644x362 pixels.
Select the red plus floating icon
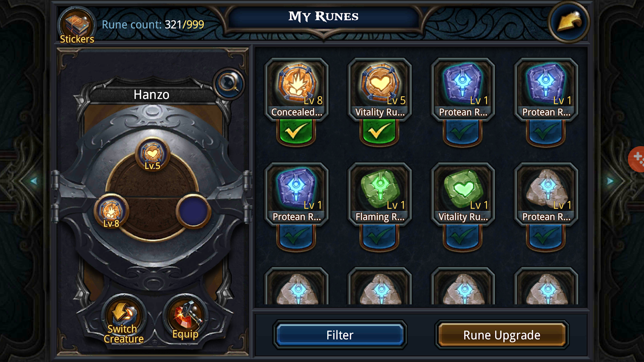pos(637,159)
